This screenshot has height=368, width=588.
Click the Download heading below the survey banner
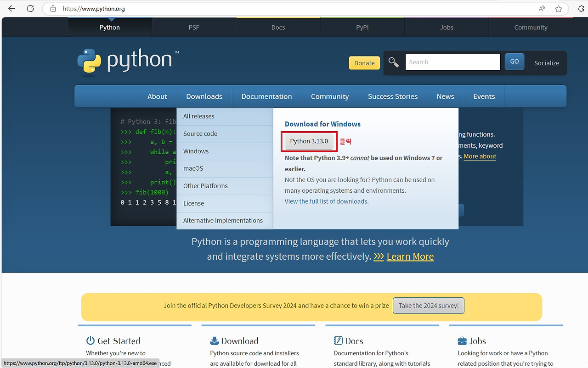[x=240, y=341]
